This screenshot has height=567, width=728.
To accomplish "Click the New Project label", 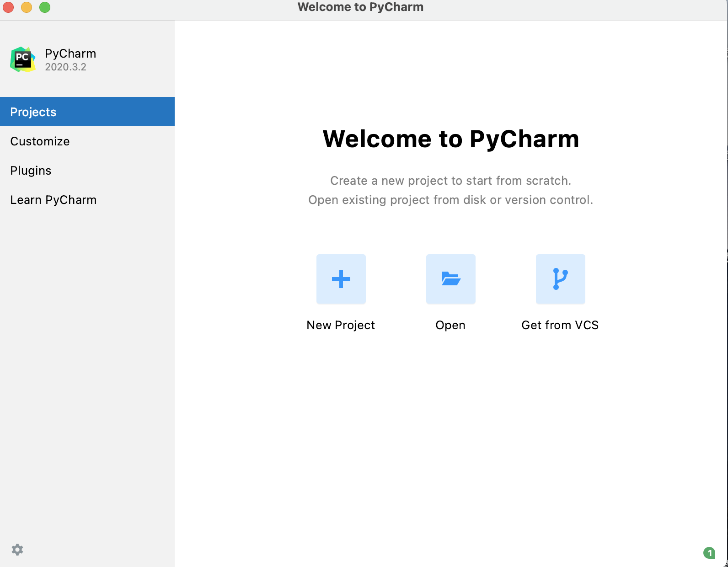I will (341, 325).
